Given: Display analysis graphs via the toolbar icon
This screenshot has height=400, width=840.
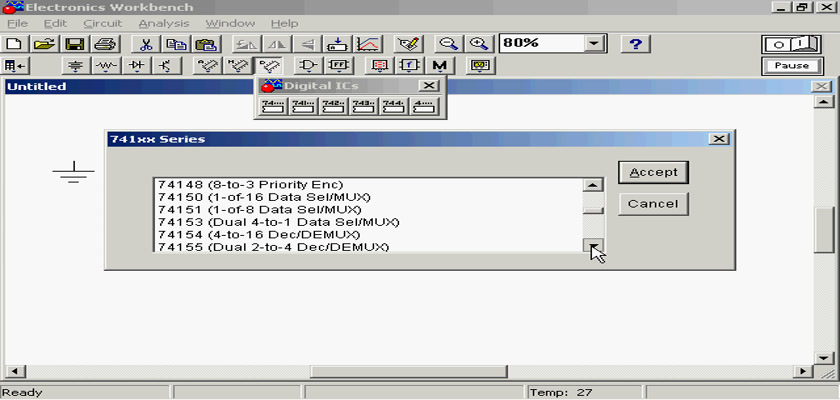Looking at the screenshot, I should coord(368,44).
